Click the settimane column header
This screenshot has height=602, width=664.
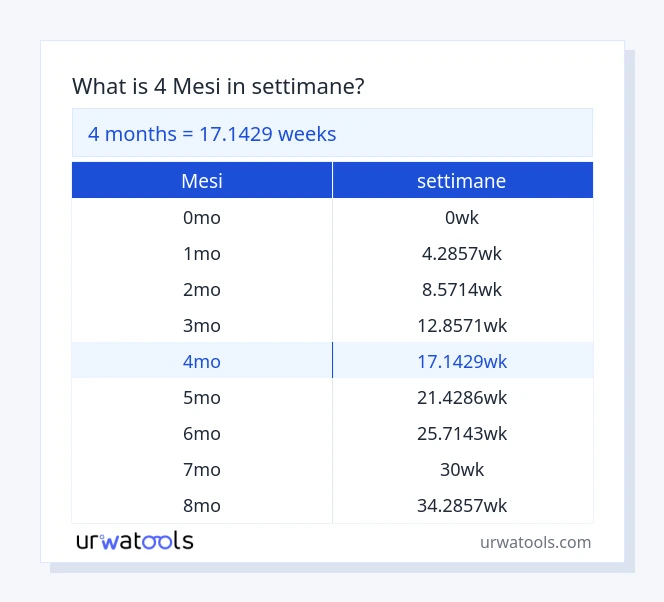coord(461,181)
